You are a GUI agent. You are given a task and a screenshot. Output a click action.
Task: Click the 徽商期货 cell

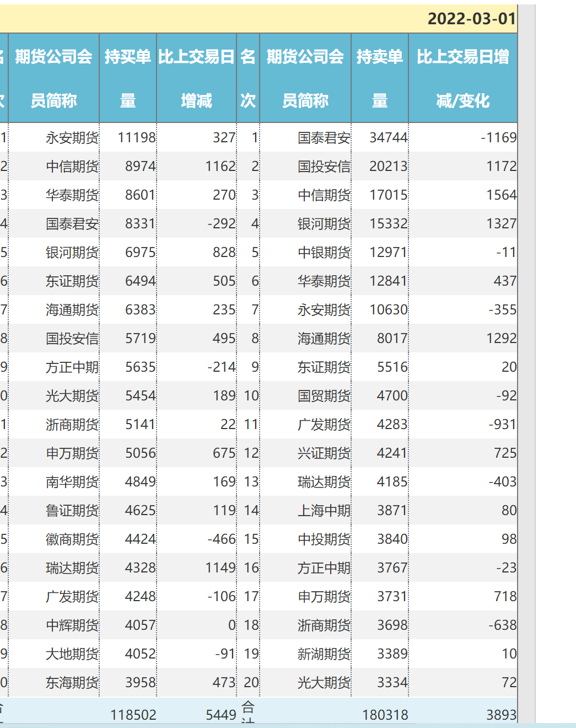(x=53, y=539)
